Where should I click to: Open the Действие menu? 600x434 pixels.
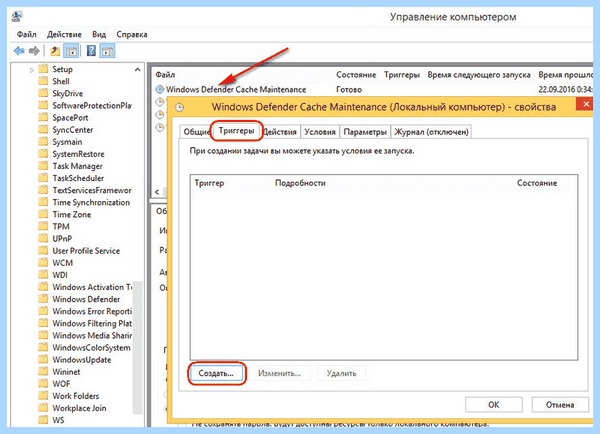pyautogui.click(x=64, y=34)
